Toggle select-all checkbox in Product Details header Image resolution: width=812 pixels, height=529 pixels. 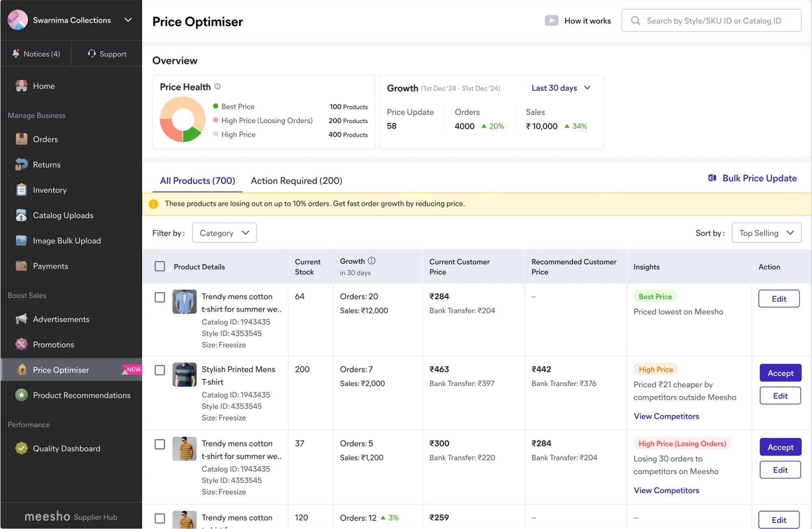pyautogui.click(x=160, y=267)
